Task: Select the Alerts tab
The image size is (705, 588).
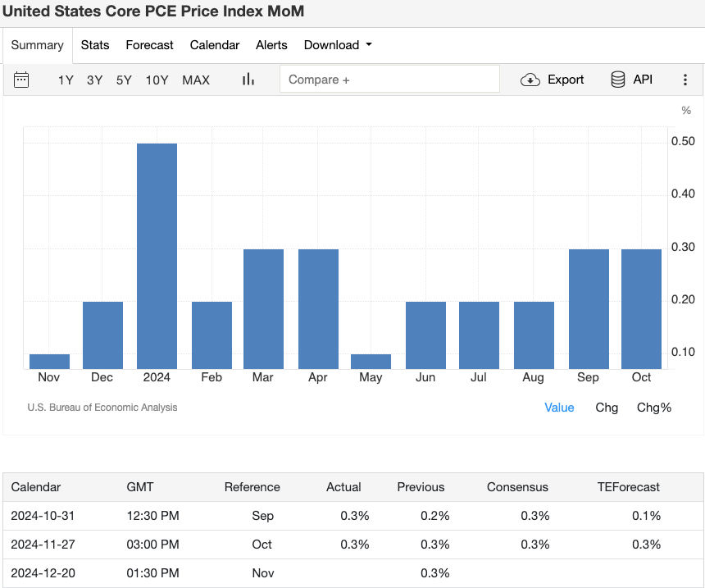Action: (271, 45)
